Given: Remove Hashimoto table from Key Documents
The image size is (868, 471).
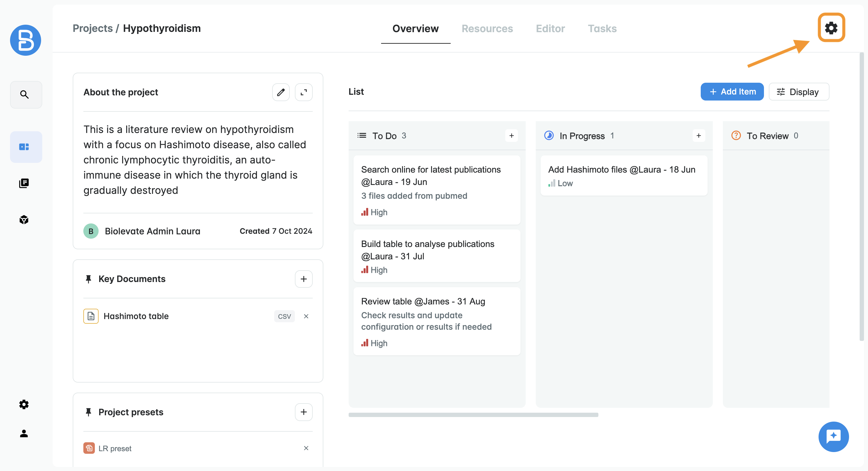Looking at the screenshot, I should tap(306, 316).
